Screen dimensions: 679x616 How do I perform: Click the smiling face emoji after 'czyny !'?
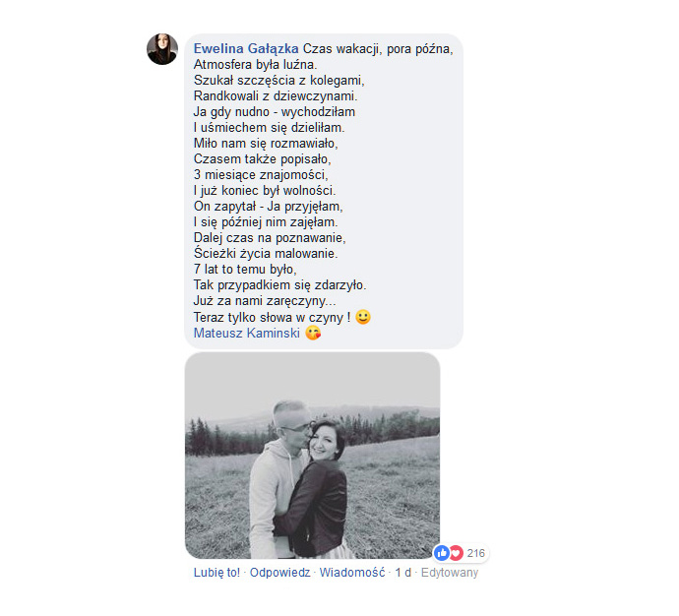363,317
